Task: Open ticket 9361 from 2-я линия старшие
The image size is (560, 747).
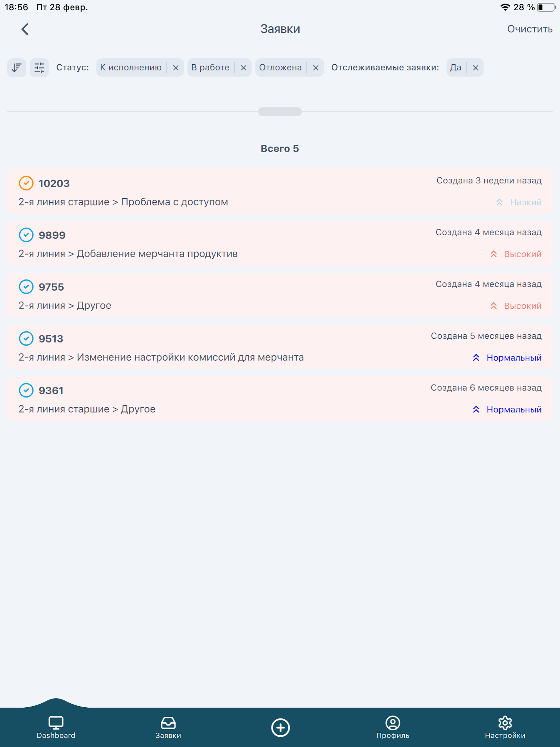Action: coord(280,399)
